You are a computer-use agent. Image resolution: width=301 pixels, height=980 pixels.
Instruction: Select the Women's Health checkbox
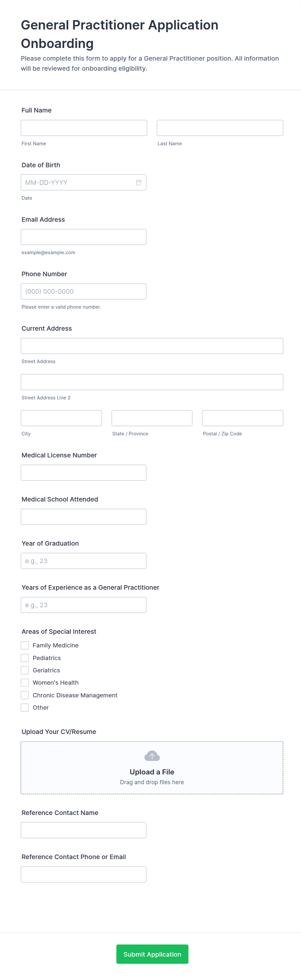pyautogui.click(x=25, y=682)
